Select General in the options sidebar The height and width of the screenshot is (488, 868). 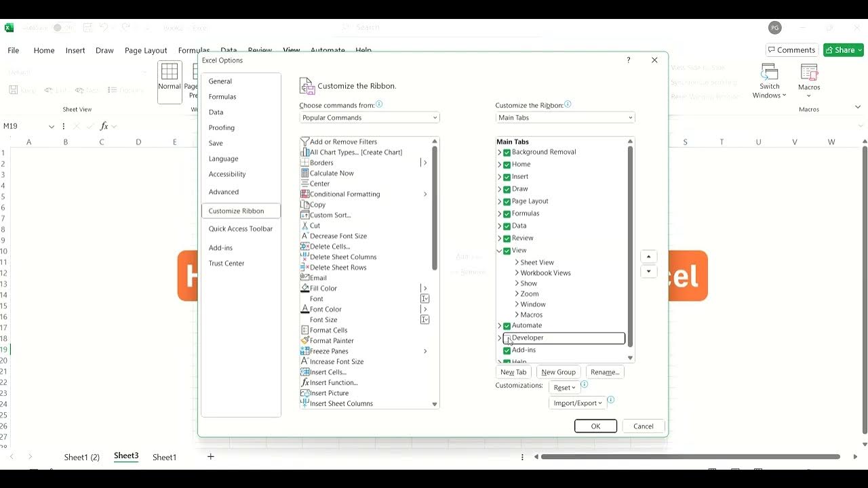coord(220,81)
